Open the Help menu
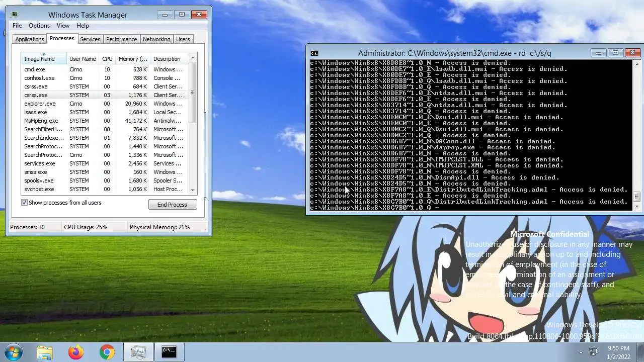Image resolution: width=644 pixels, height=362 pixels. click(x=83, y=26)
